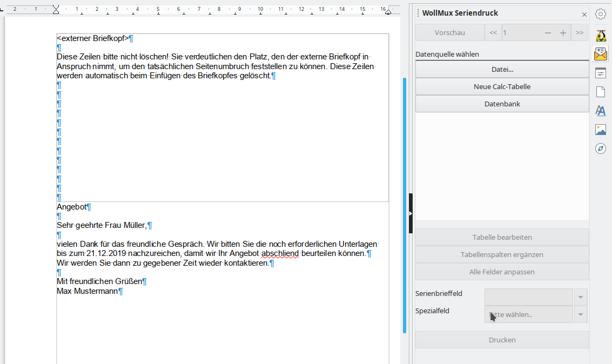Open the WollMux penguin sidebar deck
Viewport: 612px width, 364px height.
pyautogui.click(x=600, y=35)
